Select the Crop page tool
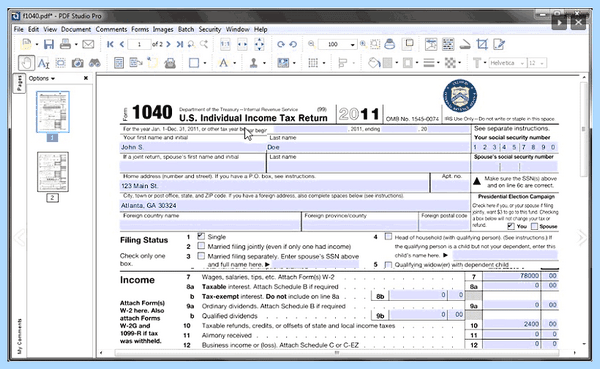 click(x=482, y=44)
